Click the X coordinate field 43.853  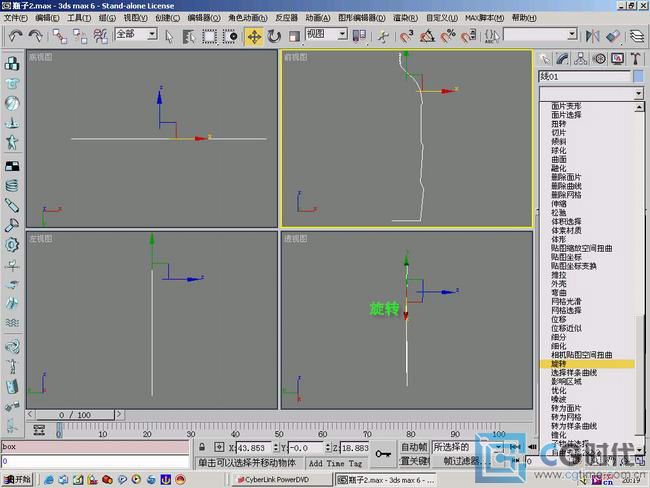[x=254, y=448]
